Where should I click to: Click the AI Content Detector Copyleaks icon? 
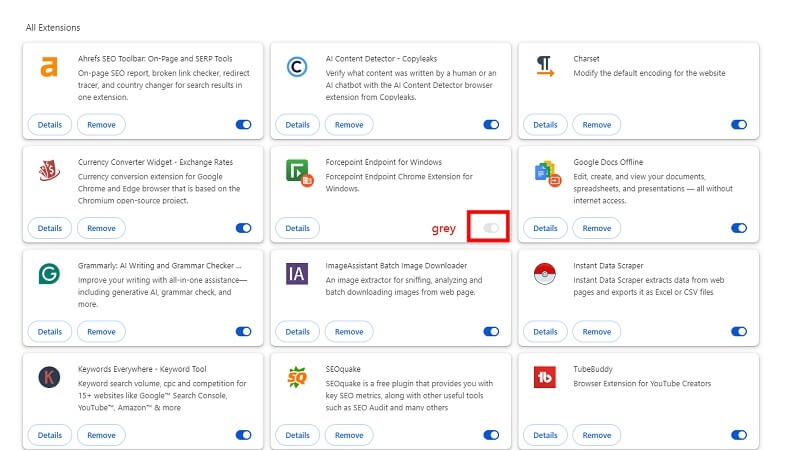[297, 67]
